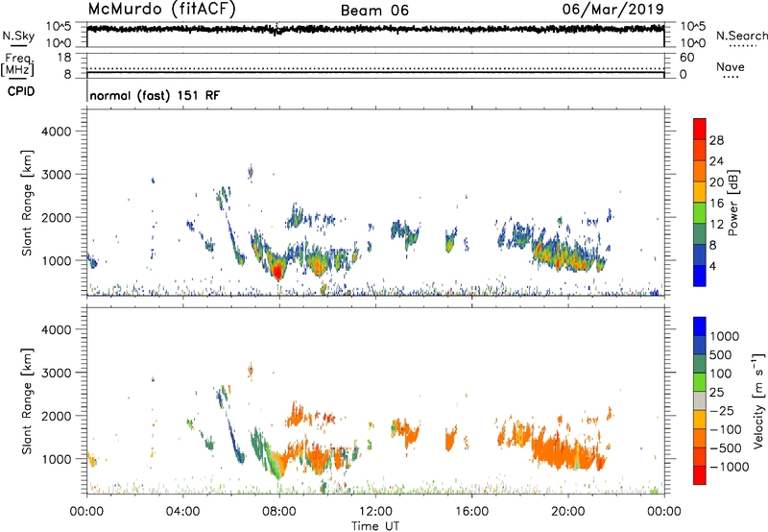
Task: Click the 08:00 time tick label
Action: 279,512
